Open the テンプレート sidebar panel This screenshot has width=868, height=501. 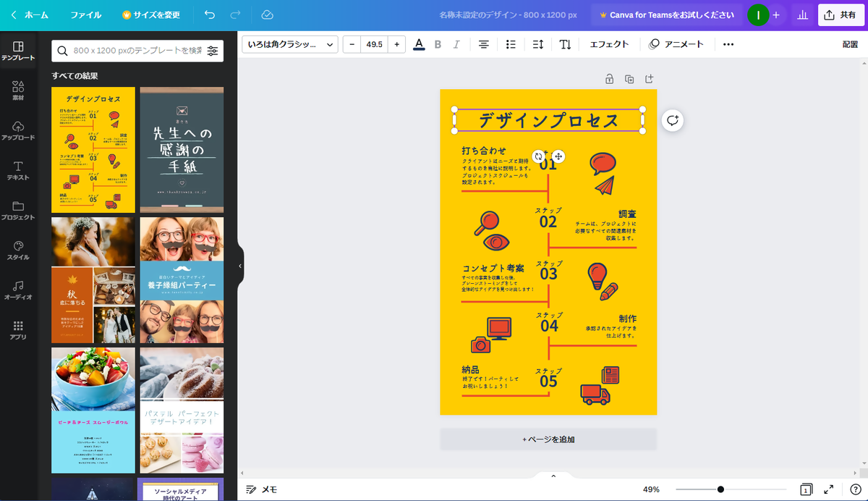(x=18, y=51)
